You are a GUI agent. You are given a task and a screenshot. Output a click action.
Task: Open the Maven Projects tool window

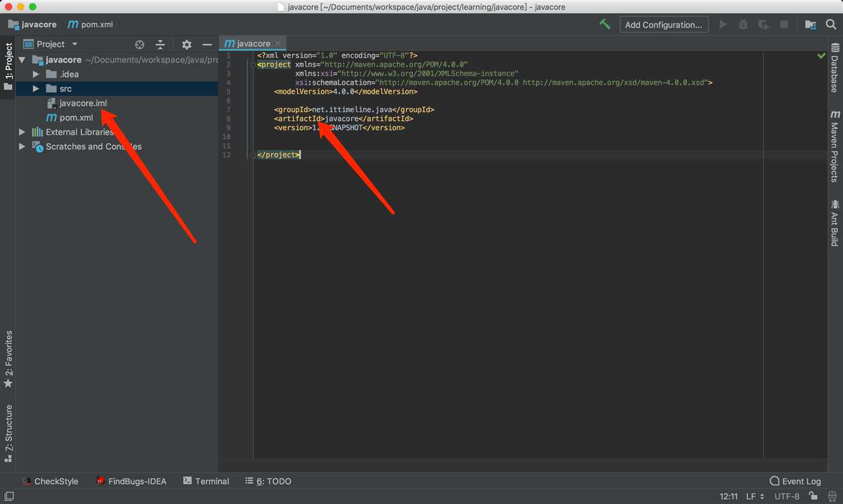[x=835, y=146]
